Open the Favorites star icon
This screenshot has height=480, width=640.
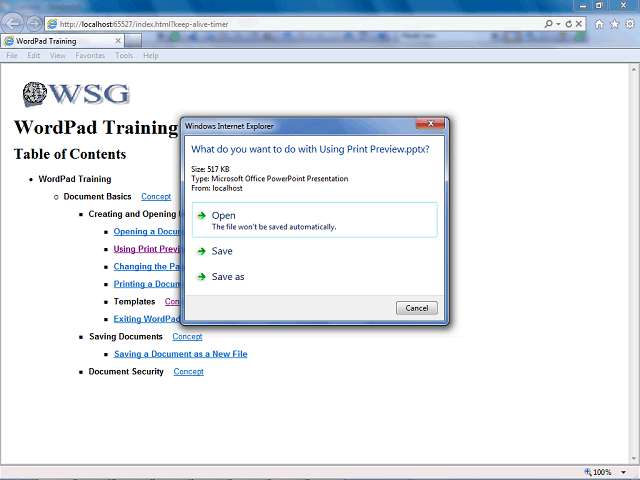click(x=614, y=24)
